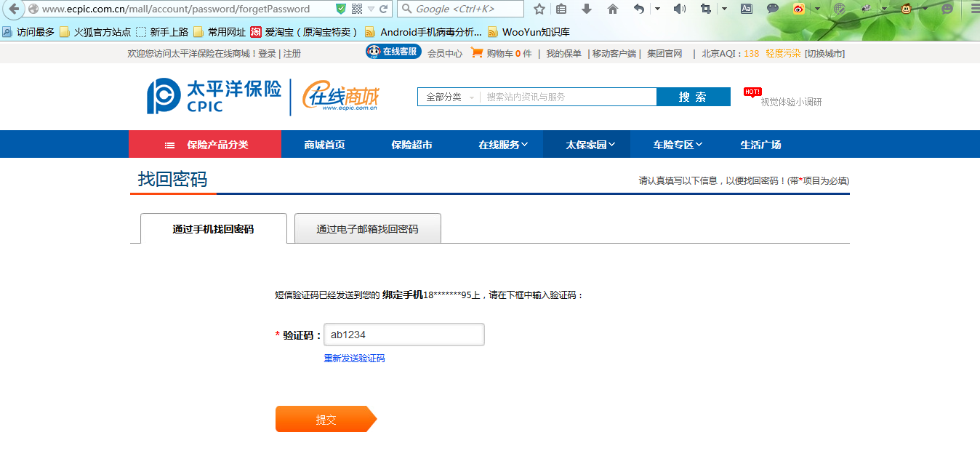Click 重新发送验证码 to resend code

354,359
